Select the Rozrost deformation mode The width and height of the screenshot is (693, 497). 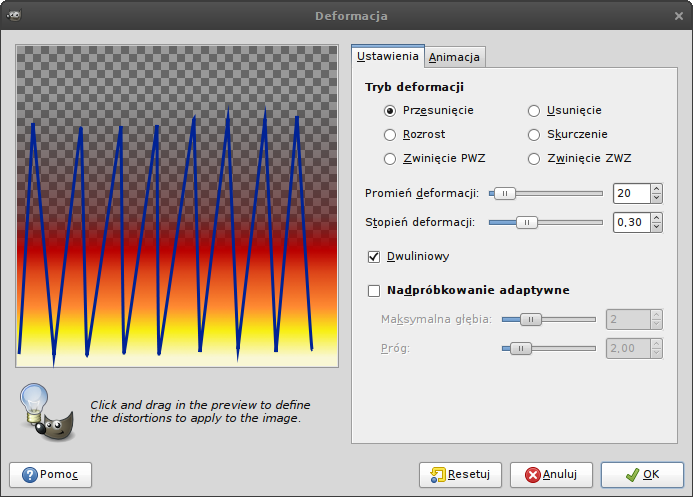point(391,134)
